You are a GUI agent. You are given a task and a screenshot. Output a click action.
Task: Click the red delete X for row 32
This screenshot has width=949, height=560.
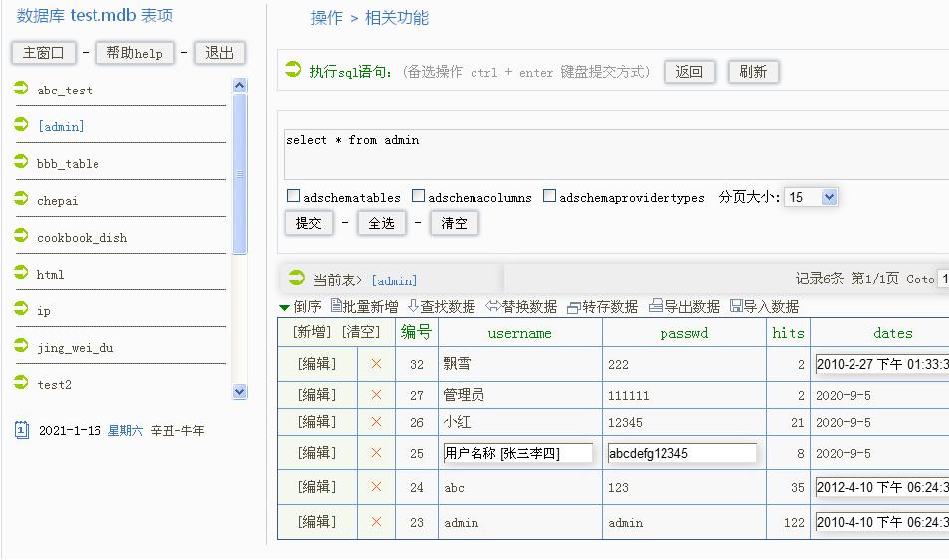tap(376, 365)
